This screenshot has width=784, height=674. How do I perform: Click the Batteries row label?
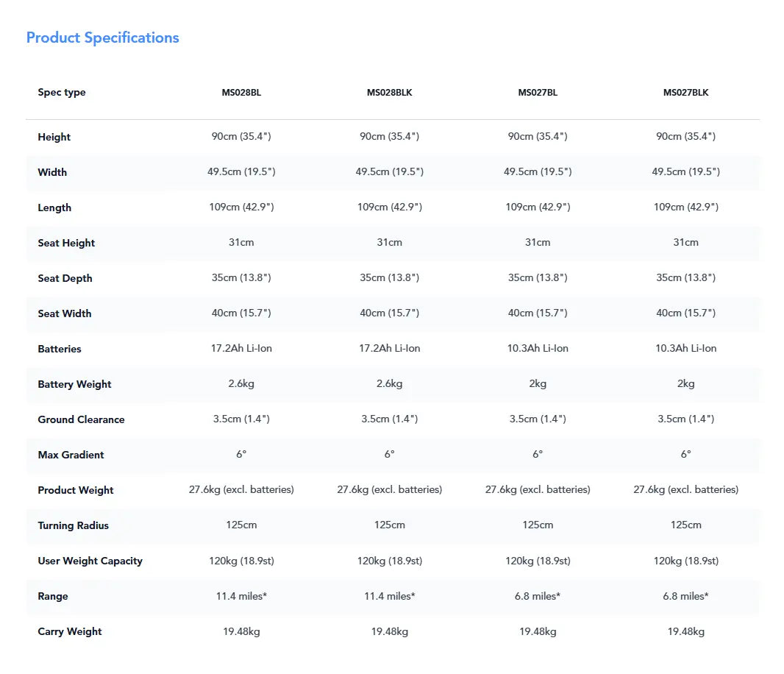pyautogui.click(x=59, y=349)
